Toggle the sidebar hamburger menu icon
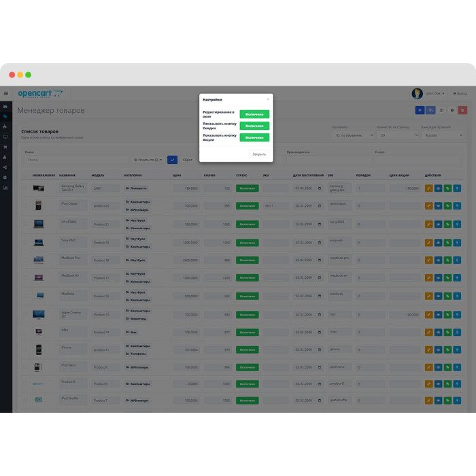476x476 pixels. [5, 94]
